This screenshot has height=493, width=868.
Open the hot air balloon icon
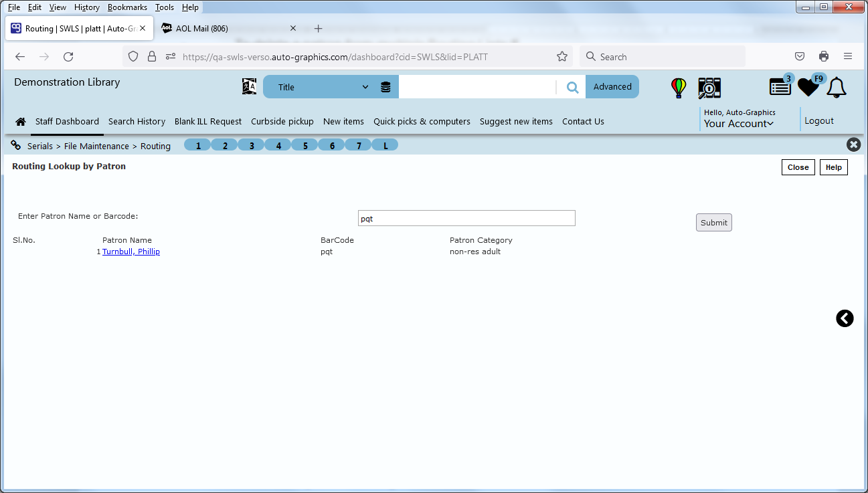[679, 88]
